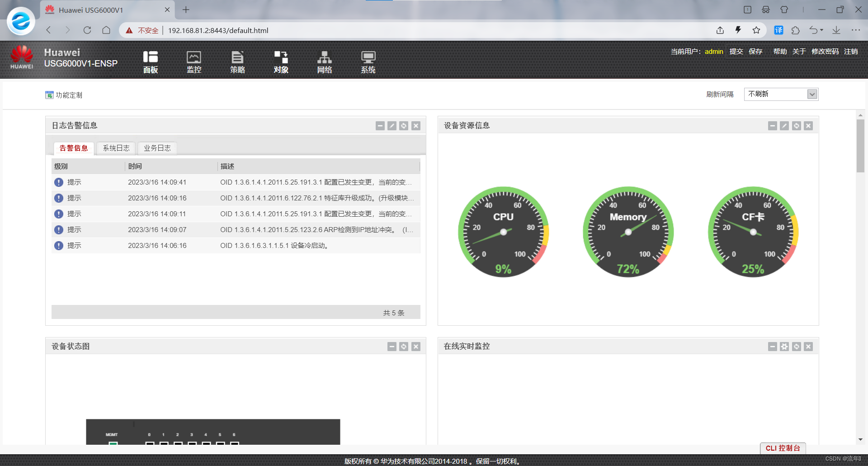Viewport: 868px width, 466px height.
Task: Click the address bar URL
Action: point(218,30)
